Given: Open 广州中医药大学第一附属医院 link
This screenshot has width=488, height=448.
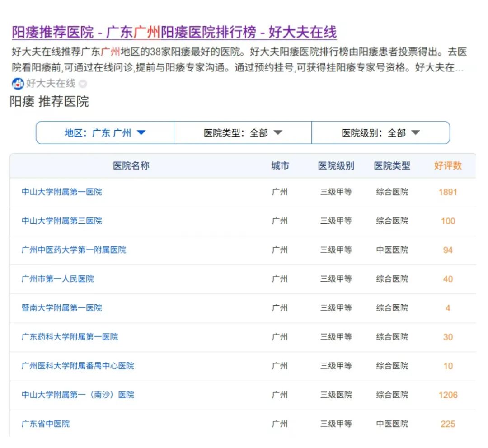Looking at the screenshot, I should (74, 250).
